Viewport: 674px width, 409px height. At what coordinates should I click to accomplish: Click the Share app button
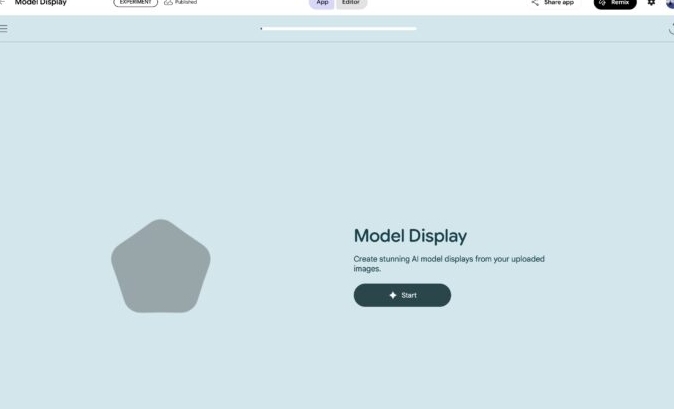(x=553, y=3)
